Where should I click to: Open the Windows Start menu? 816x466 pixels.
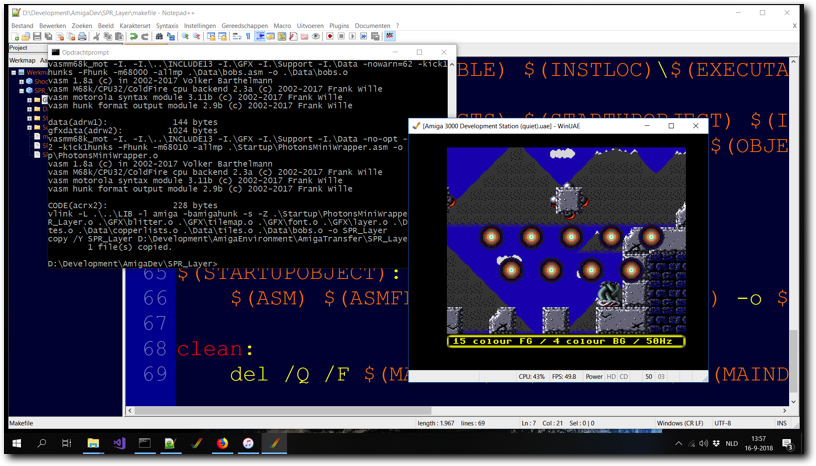tap(17, 444)
